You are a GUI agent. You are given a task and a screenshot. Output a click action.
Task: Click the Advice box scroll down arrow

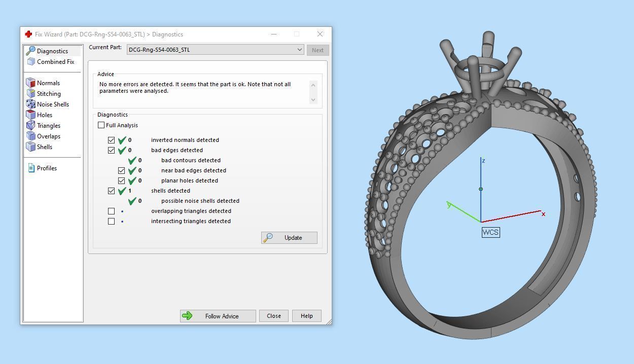(313, 99)
